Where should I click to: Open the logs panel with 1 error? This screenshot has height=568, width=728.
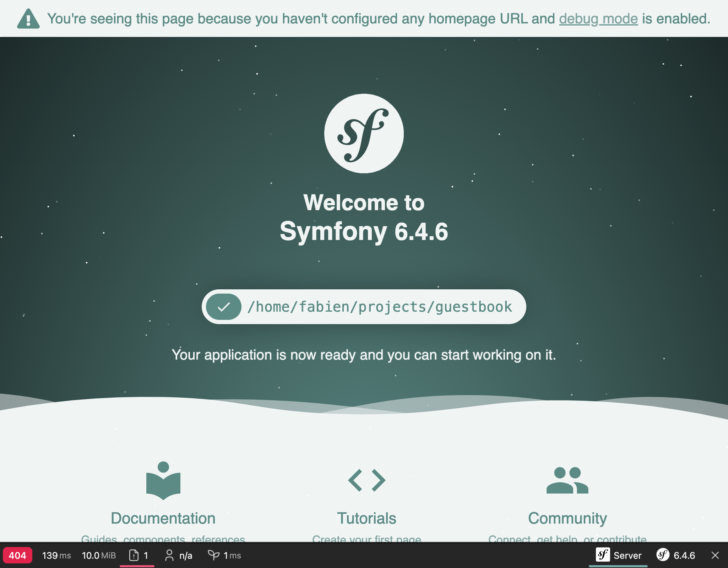click(x=138, y=555)
